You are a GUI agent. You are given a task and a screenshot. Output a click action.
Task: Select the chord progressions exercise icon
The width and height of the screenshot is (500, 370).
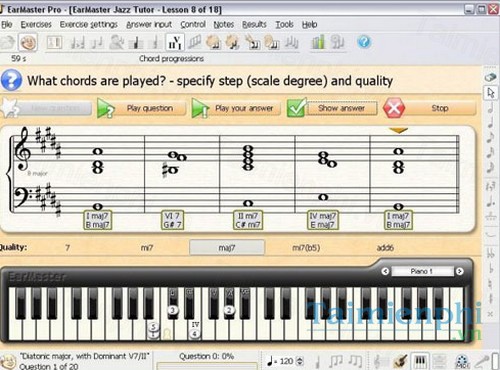pyautogui.click(x=175, y=42)
